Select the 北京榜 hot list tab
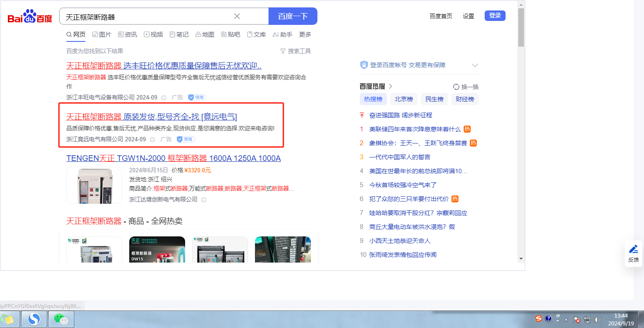The width and height of the screenshot is (644, 328). pyautogui.click(x=403, y=99)
